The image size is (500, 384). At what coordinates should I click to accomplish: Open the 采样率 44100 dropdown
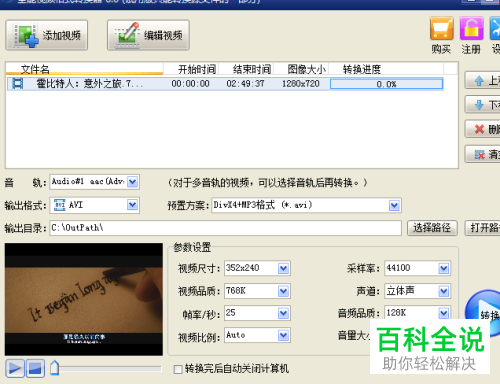tap(443, 268)
